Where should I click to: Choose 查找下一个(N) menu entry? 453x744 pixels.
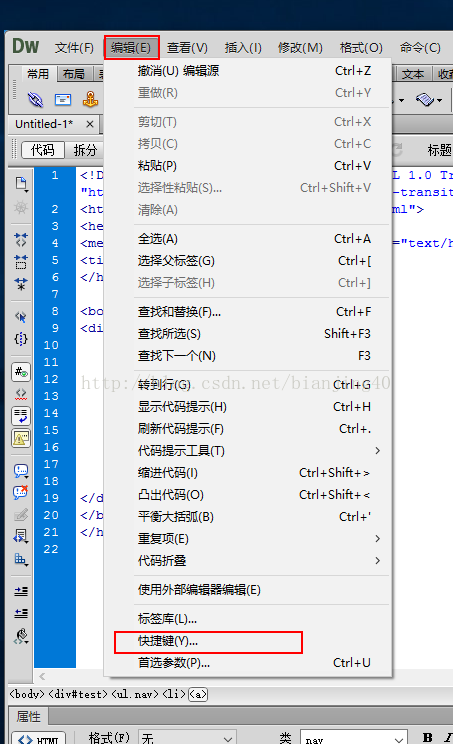(x=248, y=355)
